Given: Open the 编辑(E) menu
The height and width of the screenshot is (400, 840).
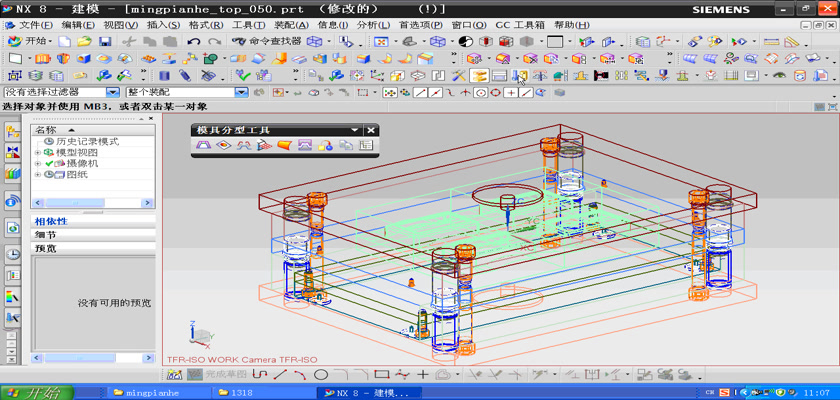Looking at the screenshot, I should (78, 25).
